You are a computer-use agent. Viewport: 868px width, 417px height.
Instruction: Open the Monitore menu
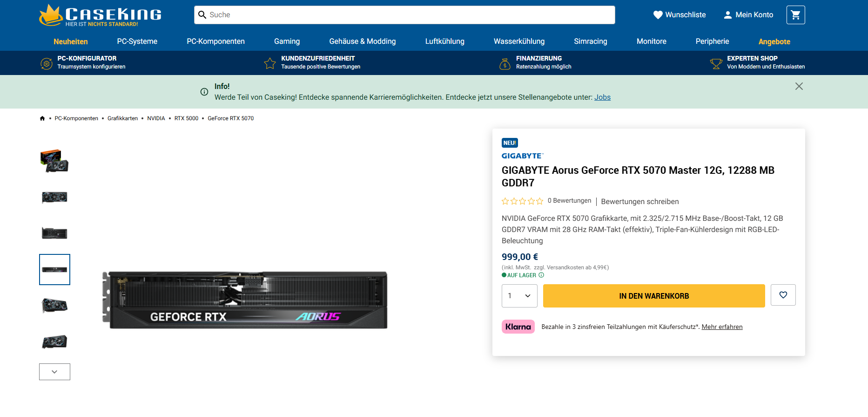coord(652,41)
